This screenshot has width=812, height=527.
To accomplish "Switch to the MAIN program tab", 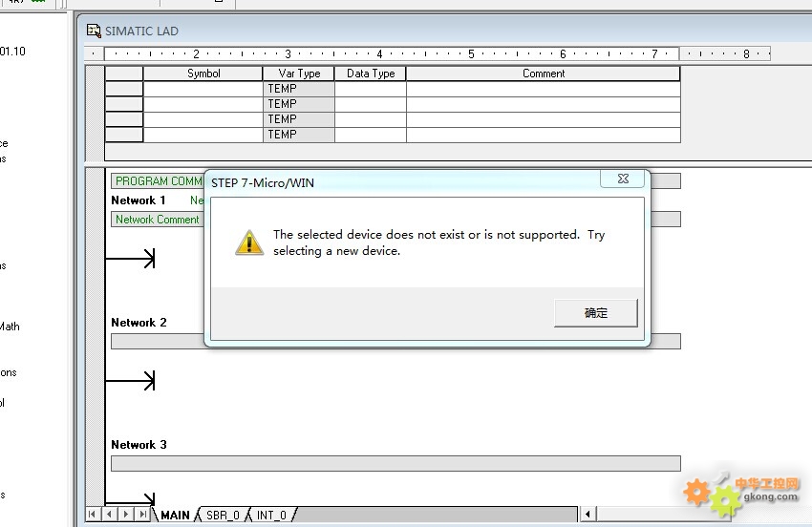I will coord(175,516).
